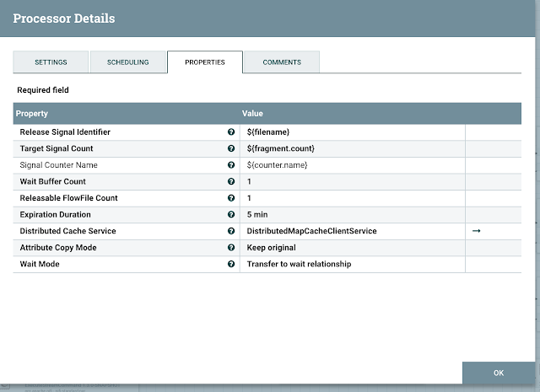Viewport: 540px width, 392px height.
Task: Click help icon for Releasable FlowFile Count
Action: point(231,198)
